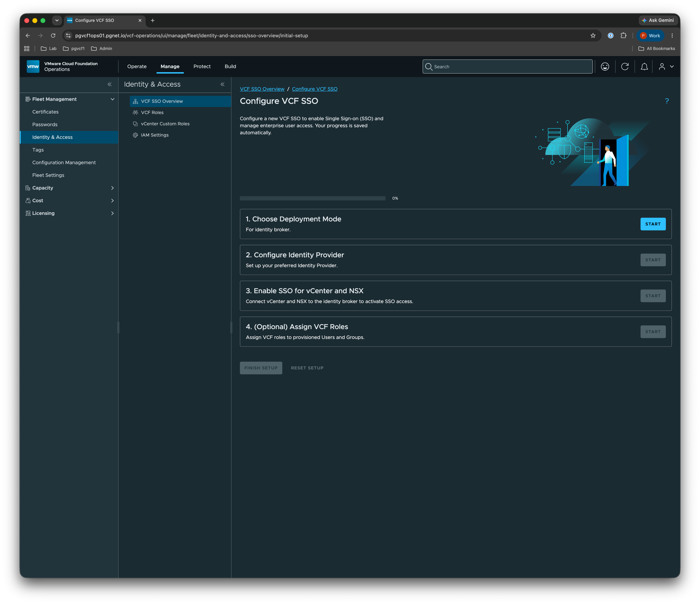This screenshot has width=700, height=604.
Task: Click Start for Enable SSO for vCenter
Action: [653, 296]
